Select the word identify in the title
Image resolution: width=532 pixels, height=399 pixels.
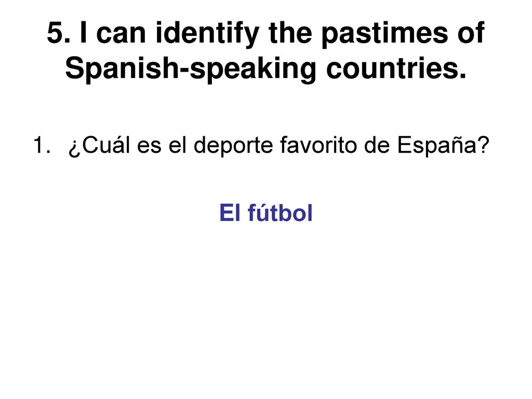207,34
